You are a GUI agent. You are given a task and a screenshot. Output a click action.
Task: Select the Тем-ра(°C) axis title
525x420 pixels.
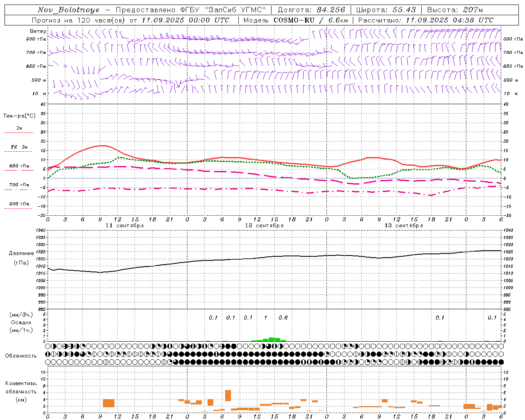(x=19, y=116)
